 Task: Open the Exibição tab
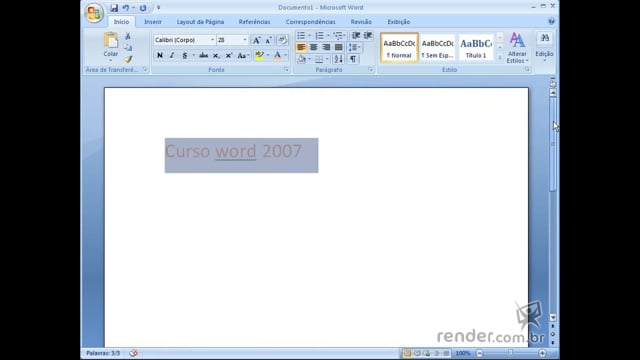pyautogui.click(x=399, y=22)
